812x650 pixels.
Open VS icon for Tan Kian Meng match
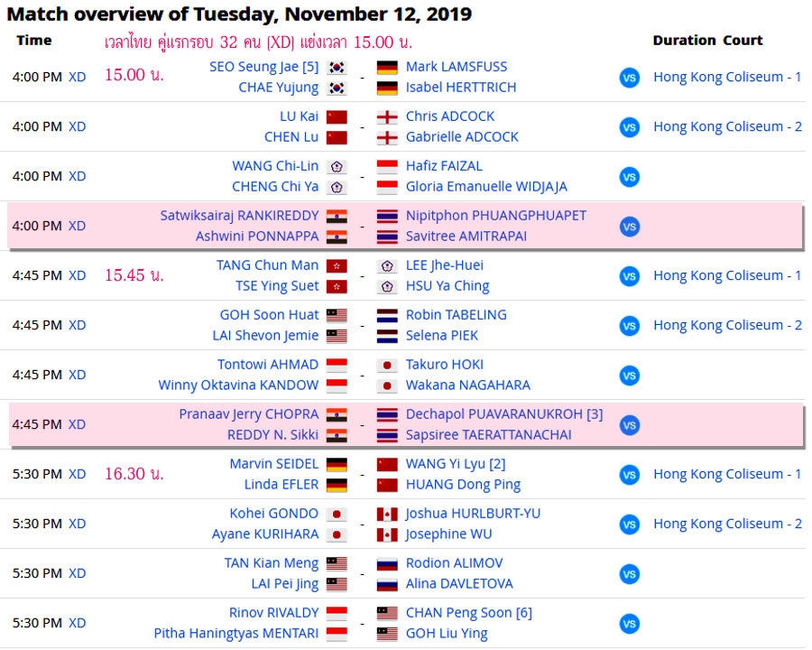tap(629, 574)
